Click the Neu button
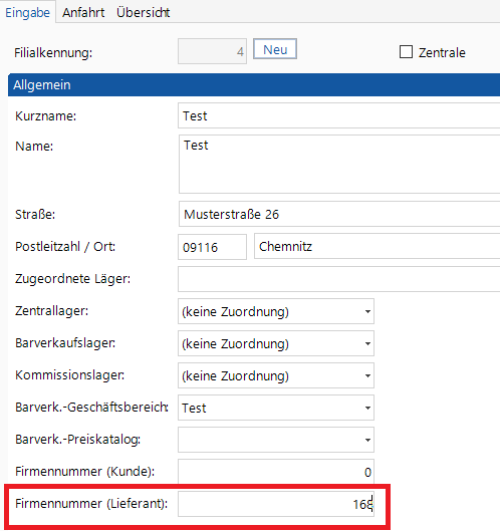This screenshot has width=500, height=531. point(275,49)
